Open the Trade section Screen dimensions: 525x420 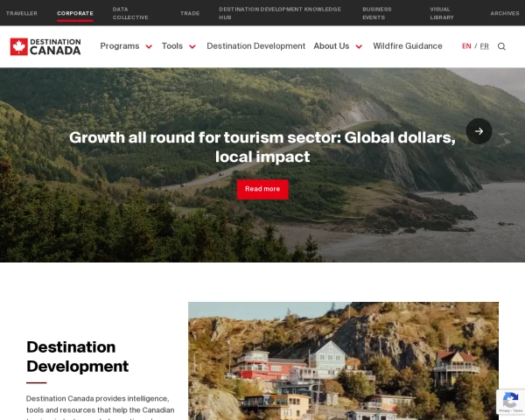[x=190, y=13]
